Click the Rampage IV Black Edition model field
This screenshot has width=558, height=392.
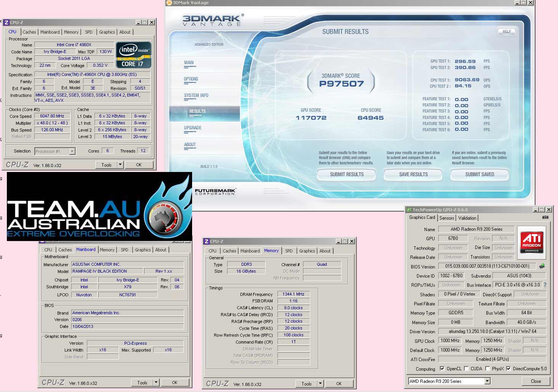click(x=107, y=271)
